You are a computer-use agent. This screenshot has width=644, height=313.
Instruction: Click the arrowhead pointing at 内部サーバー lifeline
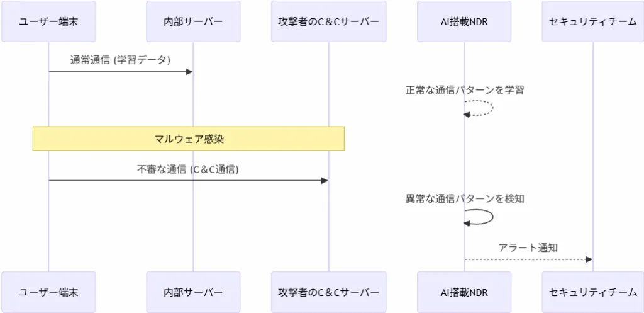pyautogui.click(x=189, y=72)
